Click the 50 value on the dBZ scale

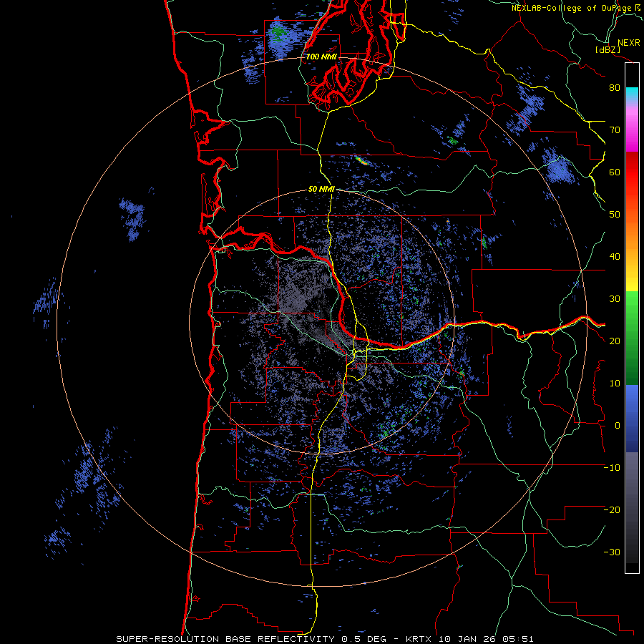tap(615, 215)
